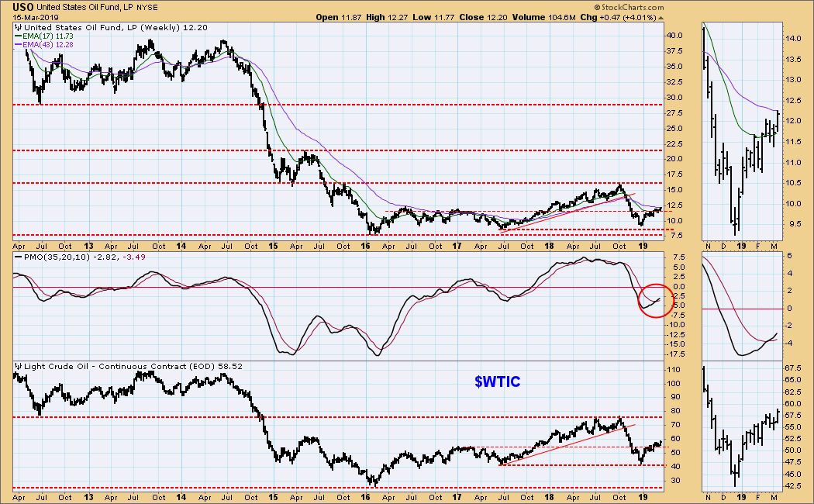
Task: Click the black PMO legend line swatch
Action: point(18,257)
